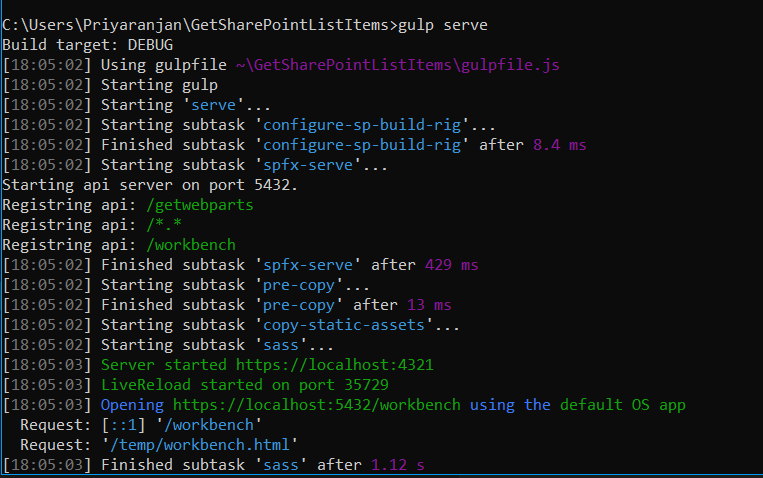
Task: Select the 'pre-copy' starting subtask name
Action: pos(299,285)
